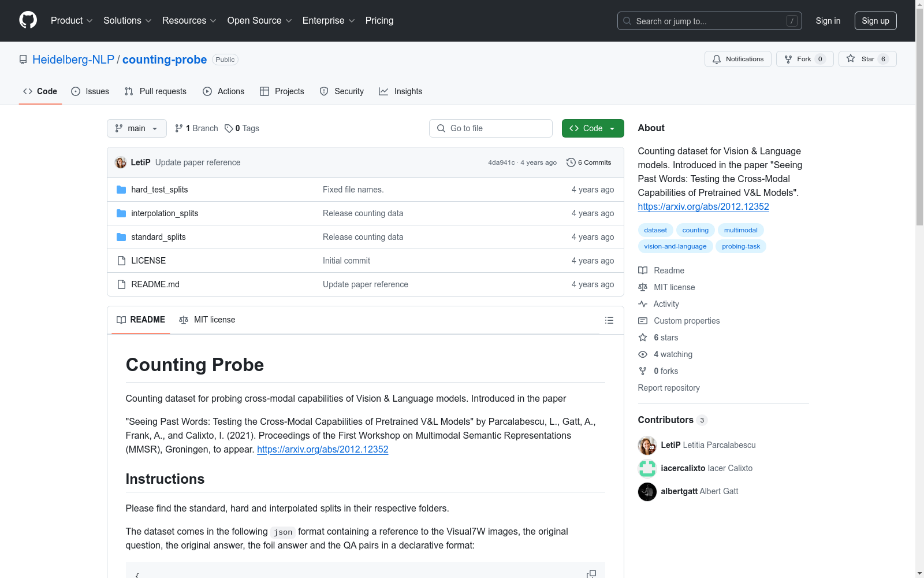The height and width of the screenshot is (578, 924).
Task: Click Report repository link
Action: 669,388
